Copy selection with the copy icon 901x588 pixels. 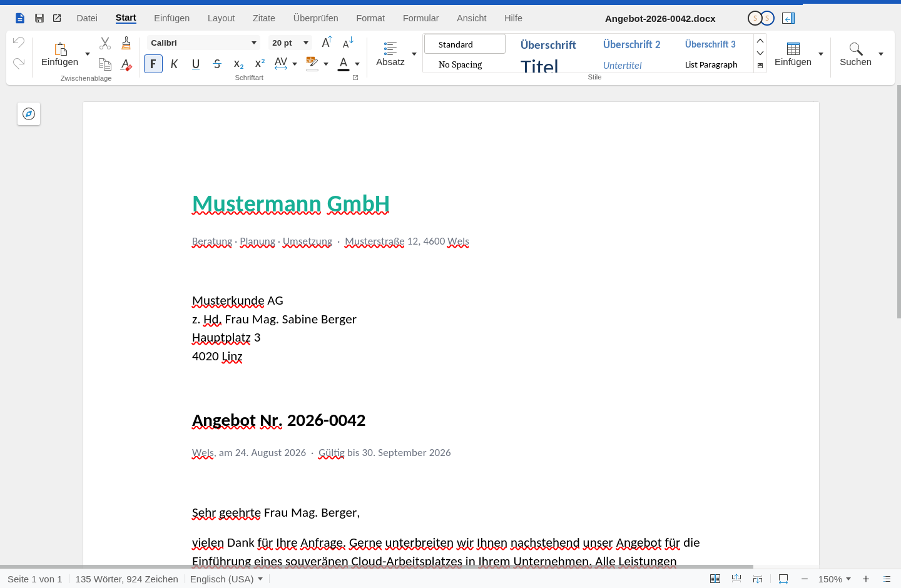pyautogui.click(x=105, y=64)
